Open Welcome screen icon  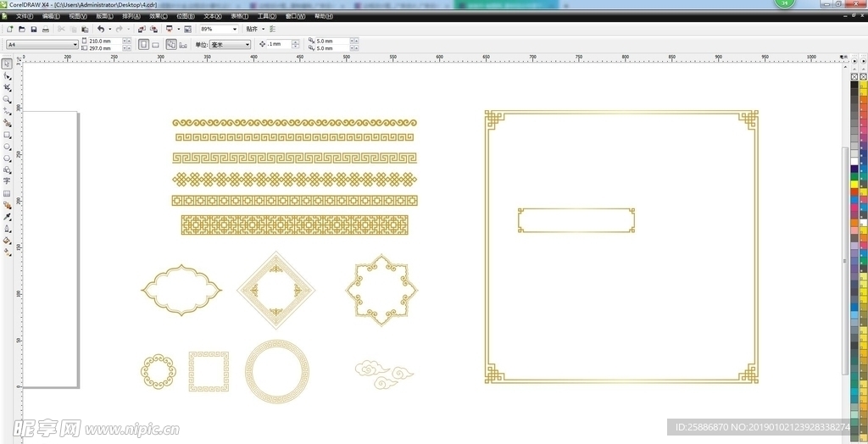coord(187,29)
